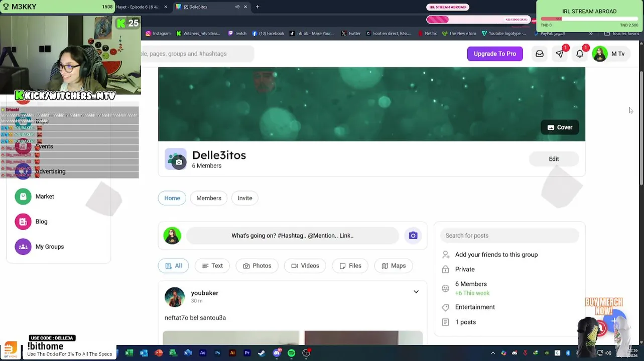This screenshot has width=644, height=361.
Task: Open youbaker's profile picture on the post
Action: click(175, 297)
